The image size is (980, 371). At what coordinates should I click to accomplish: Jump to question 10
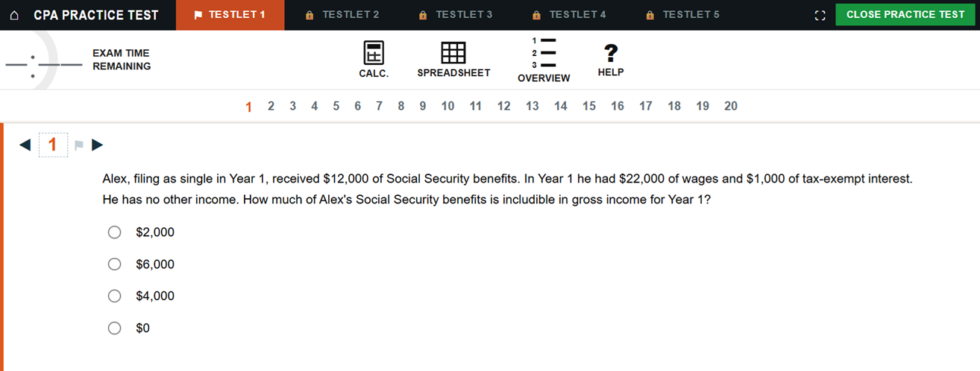(447, 106)
